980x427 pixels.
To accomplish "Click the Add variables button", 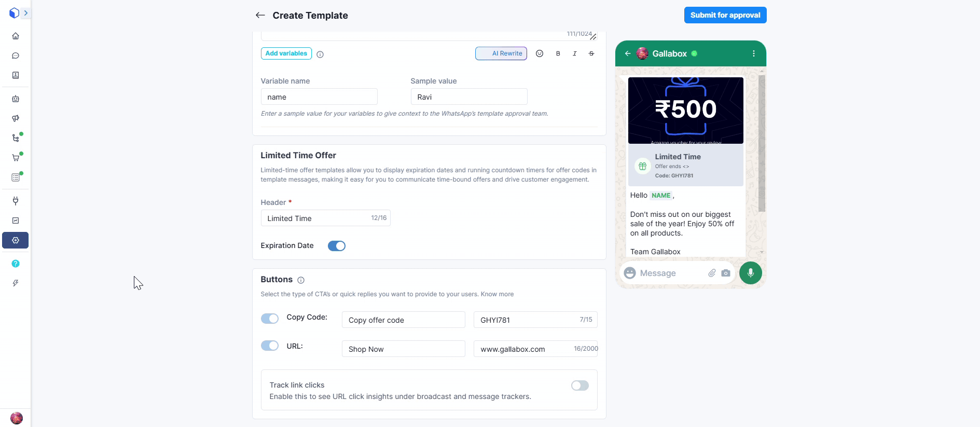I will point(286,53).
